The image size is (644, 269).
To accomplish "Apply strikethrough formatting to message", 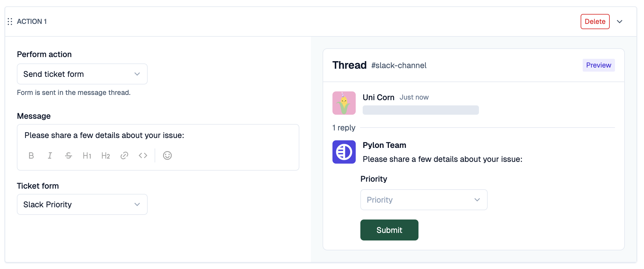I will point(69,155).
